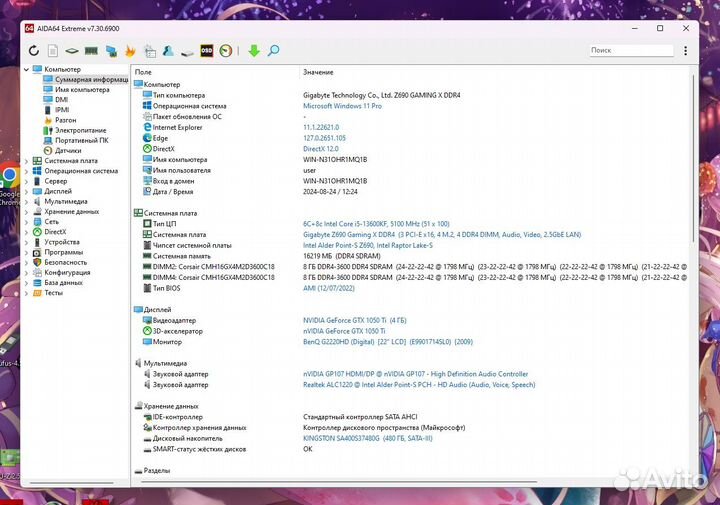Viewport: 720px width, 505px height.
Task: Click the Microsoft Windows 11 Pro link
Action: (x=342, y=106)
